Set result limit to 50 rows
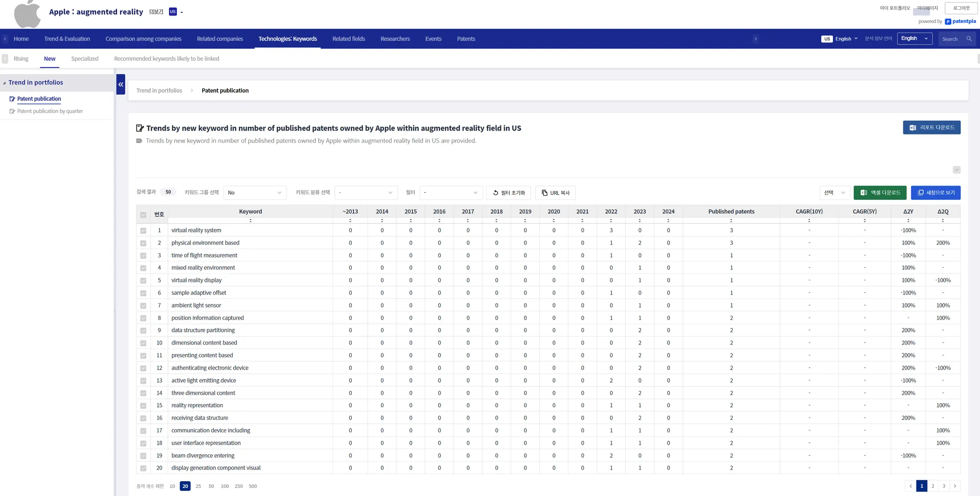980x496 pixels. click(211, 486)
